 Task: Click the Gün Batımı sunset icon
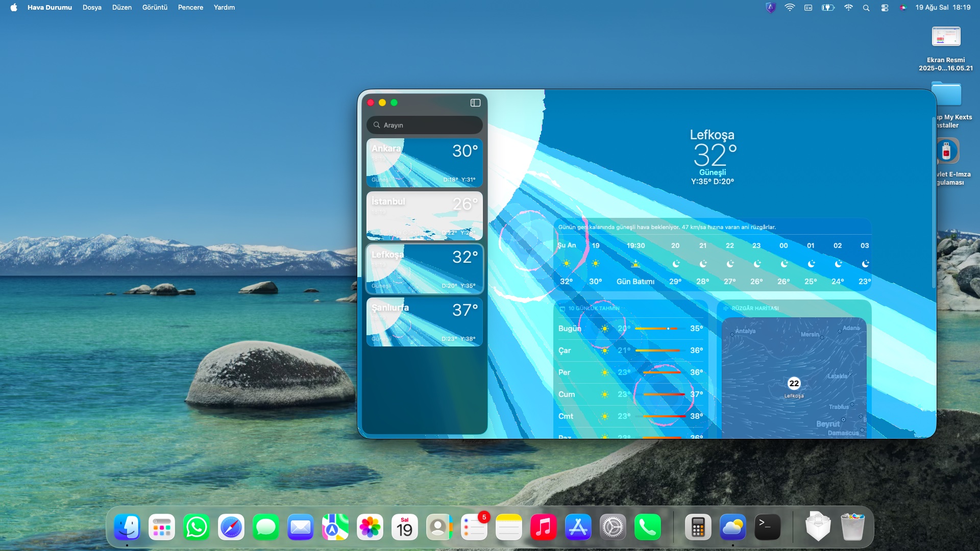pyautogui.click(x=635, y=264)
